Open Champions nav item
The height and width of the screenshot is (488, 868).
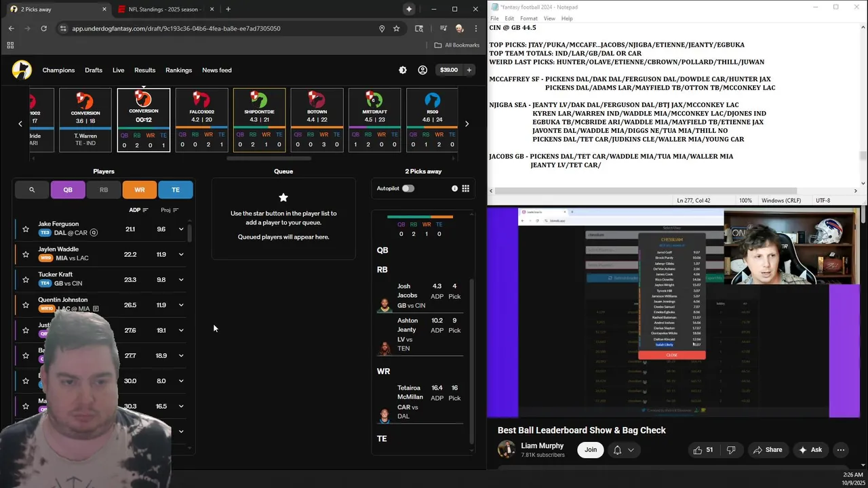coord(58,70)
